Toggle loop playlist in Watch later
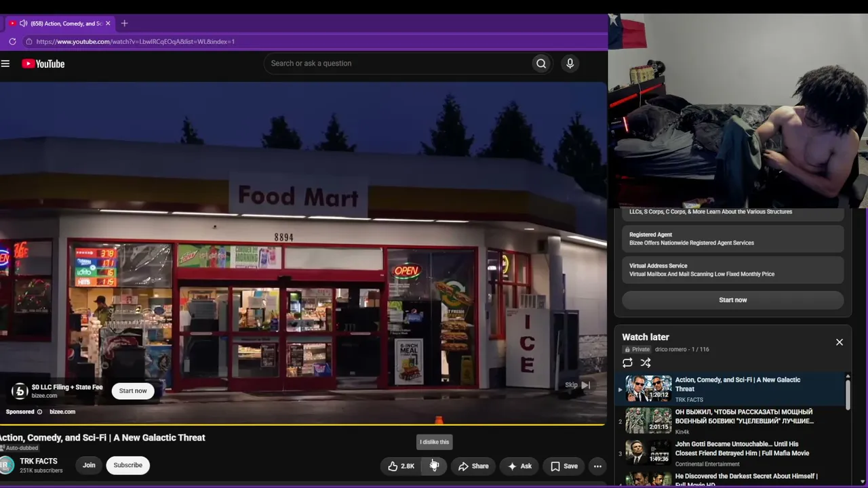The height and width of the screenshot is (488, 868). pos(627,363)
